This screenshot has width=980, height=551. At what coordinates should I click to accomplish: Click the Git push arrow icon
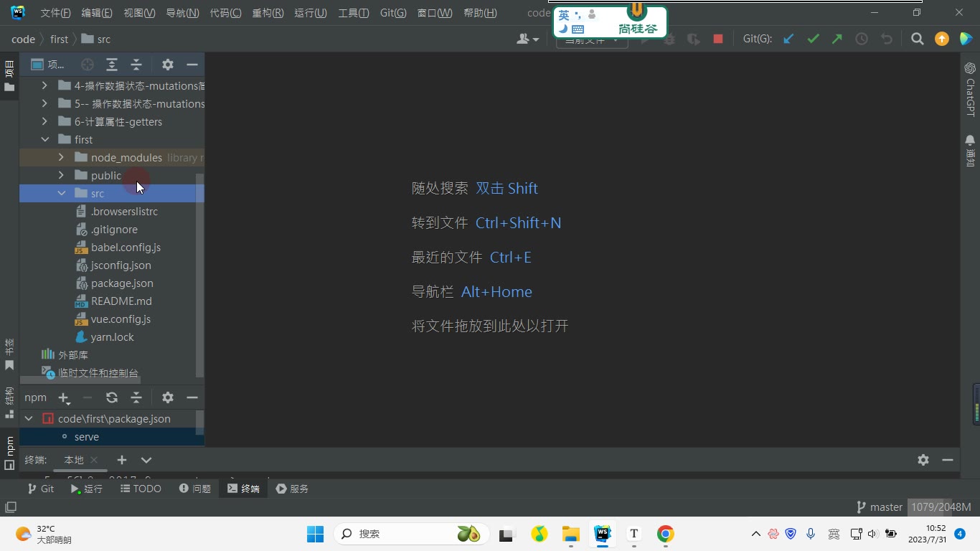(837, 39)
